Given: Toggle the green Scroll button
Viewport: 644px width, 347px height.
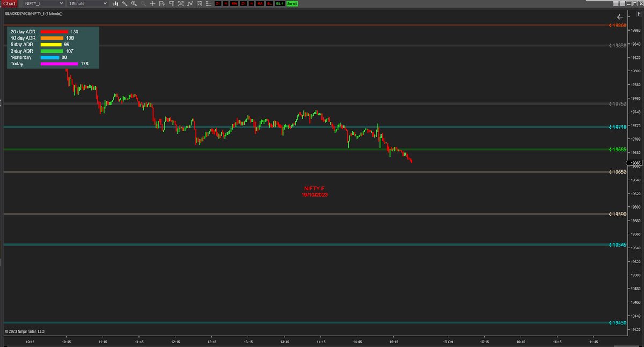Looking at the screenshot, I should tap(292, 3).
